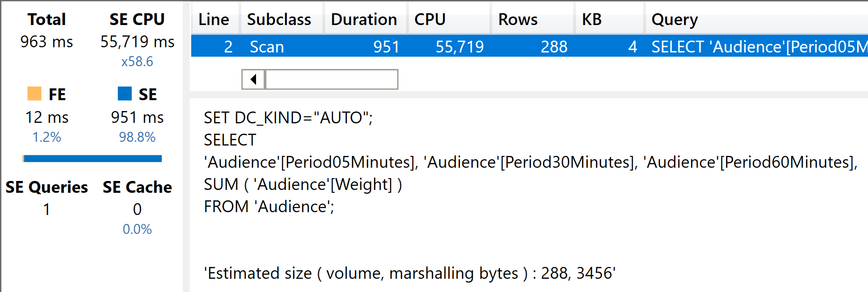Click the SE CPU x58.6 ratio label
868x292 pixels.
137,61
